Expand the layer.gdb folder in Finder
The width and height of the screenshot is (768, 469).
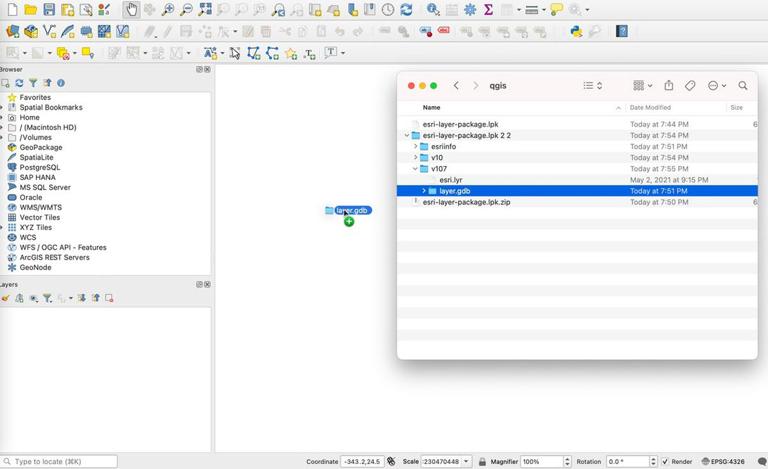424,191
